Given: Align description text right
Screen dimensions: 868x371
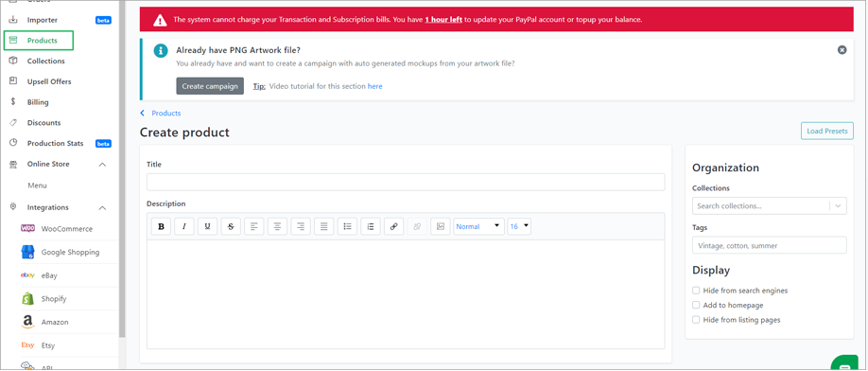Looking at the screenshot, I should click(301, 226).
